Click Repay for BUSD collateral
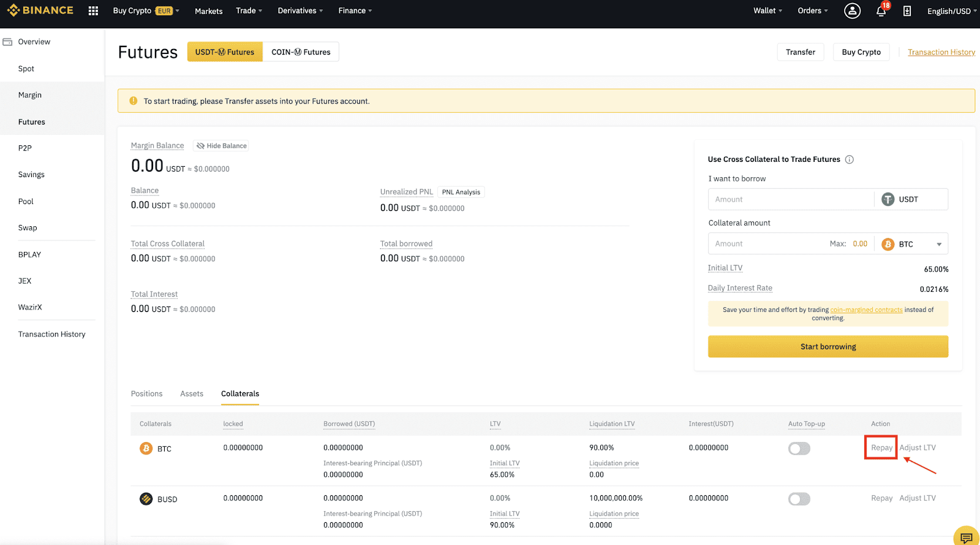The image size is (980, 545). 881,498
